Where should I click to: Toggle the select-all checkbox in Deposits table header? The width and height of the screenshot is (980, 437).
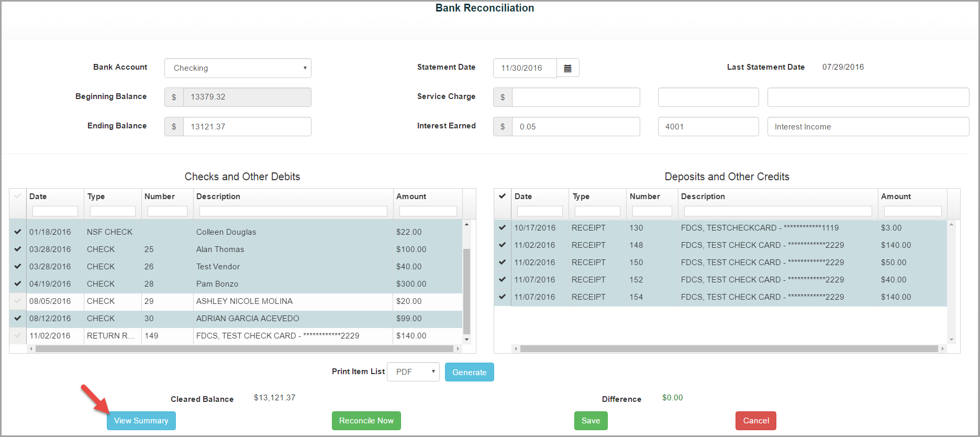[x=503, y=196]
